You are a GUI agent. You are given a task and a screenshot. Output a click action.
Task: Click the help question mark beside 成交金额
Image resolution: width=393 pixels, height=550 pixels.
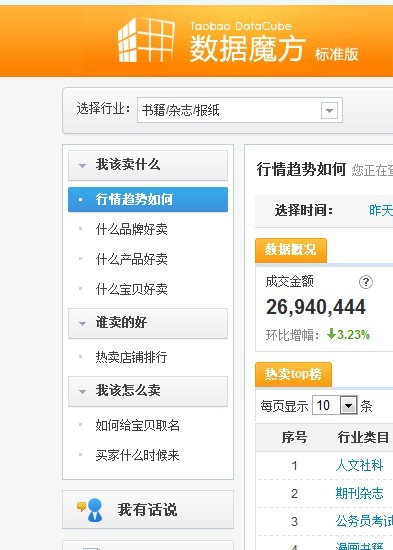(366, 282)
